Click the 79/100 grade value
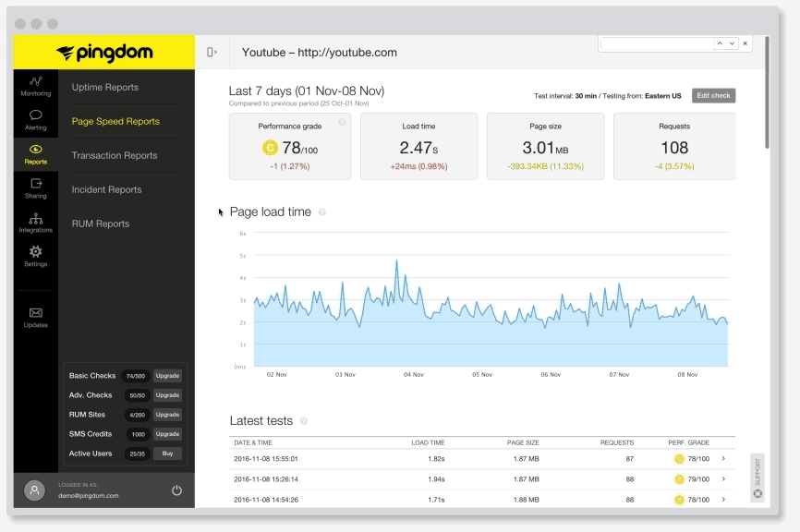Viewport: 800px width, 532px height. pos(698,479)
